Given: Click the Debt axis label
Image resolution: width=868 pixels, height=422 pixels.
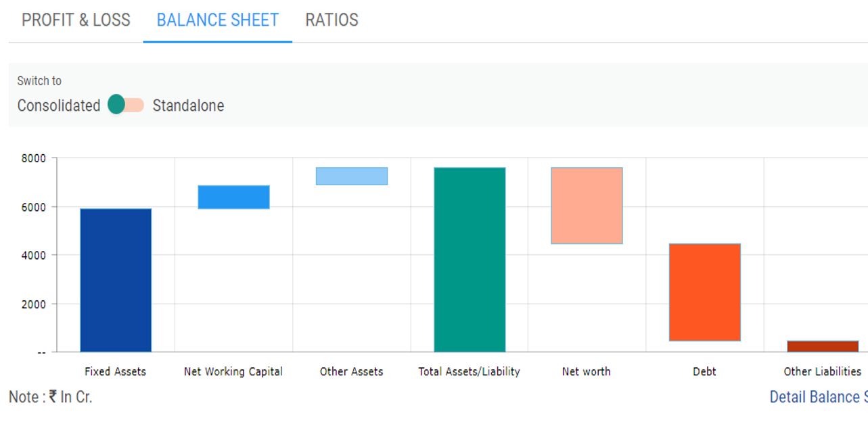Looking at the screenshot, I should point(704,371).
